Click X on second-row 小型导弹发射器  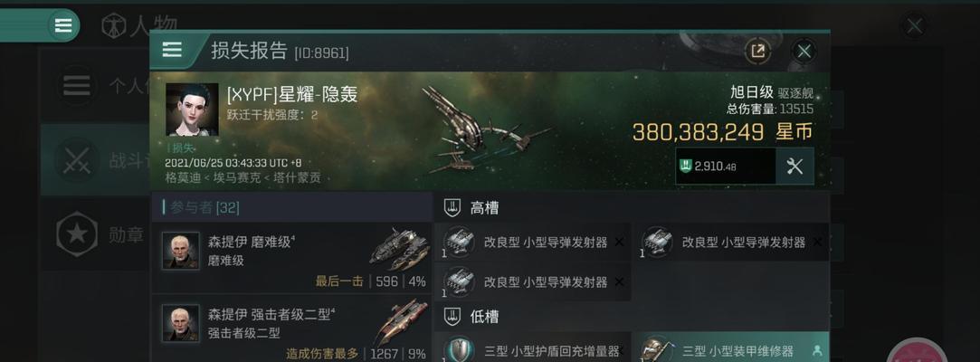pos(619,282)
